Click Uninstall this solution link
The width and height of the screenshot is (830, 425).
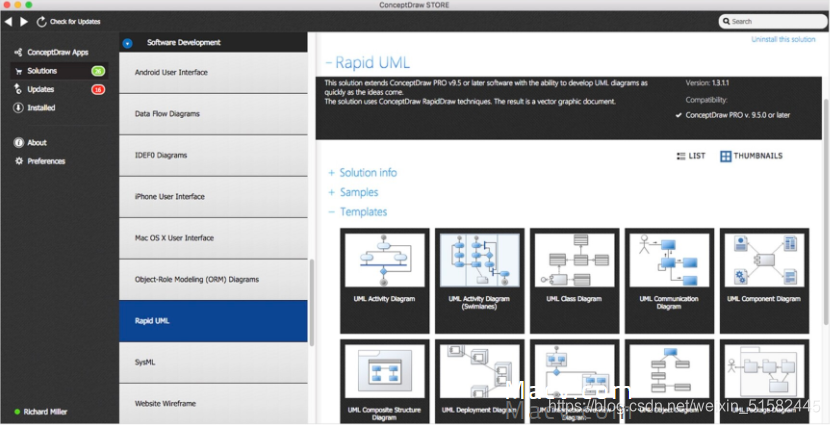coord(783,39)
